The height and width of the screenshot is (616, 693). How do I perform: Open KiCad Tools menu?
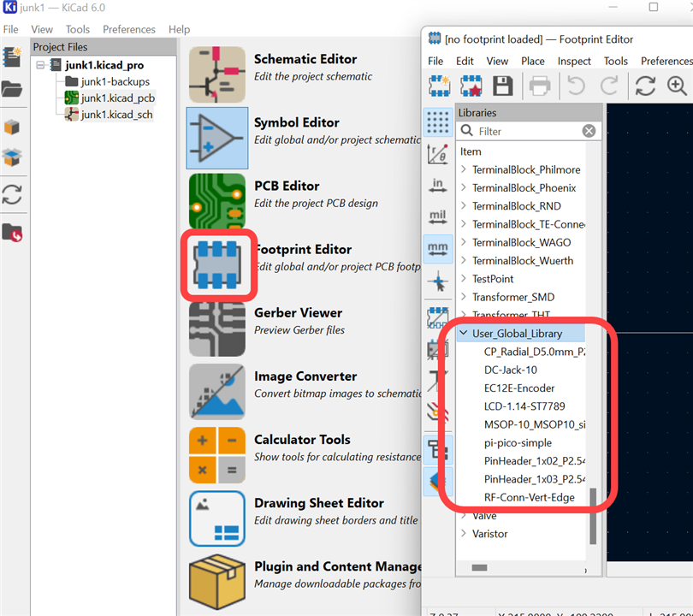pyautogui.click(x=78, y=29)
